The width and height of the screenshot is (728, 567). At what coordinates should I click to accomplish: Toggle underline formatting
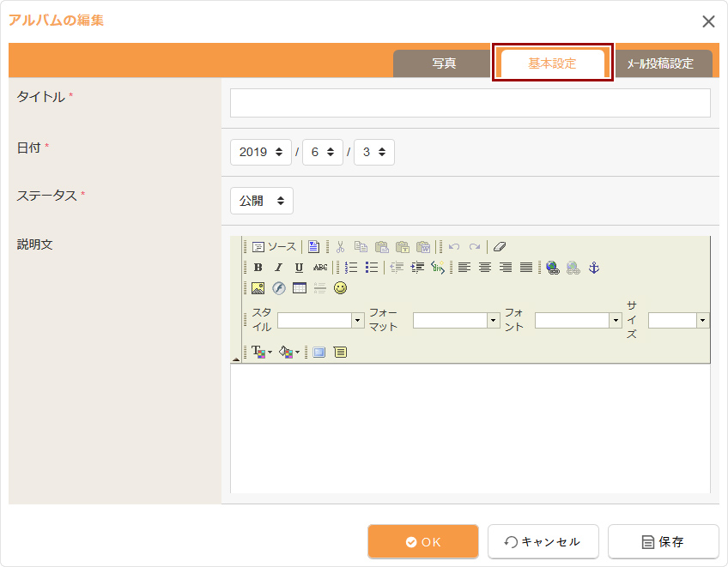pyautogui.click(x=299, y=268)
